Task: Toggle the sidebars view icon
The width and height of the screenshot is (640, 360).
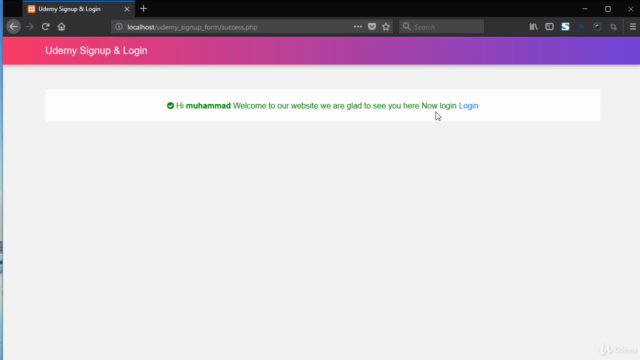Action: pyautogui.click(x=549, y=27)
